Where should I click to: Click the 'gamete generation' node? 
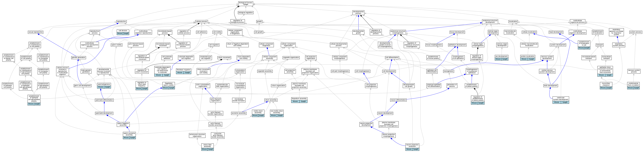(78, 57)
